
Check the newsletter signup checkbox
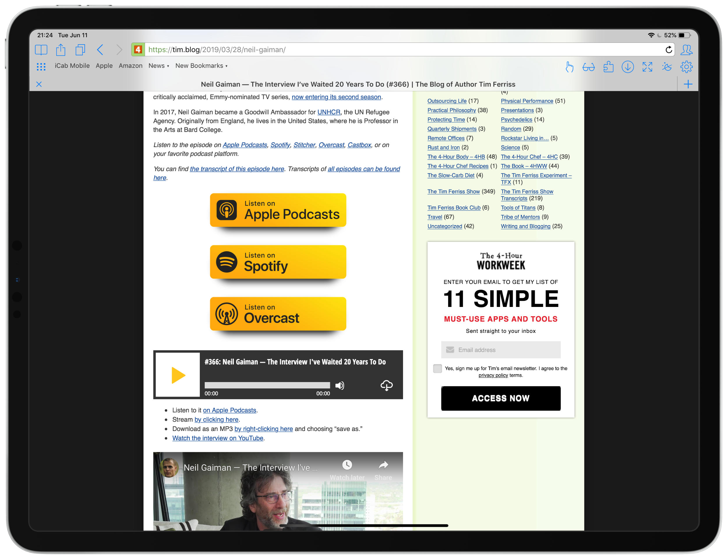point(437,368)
